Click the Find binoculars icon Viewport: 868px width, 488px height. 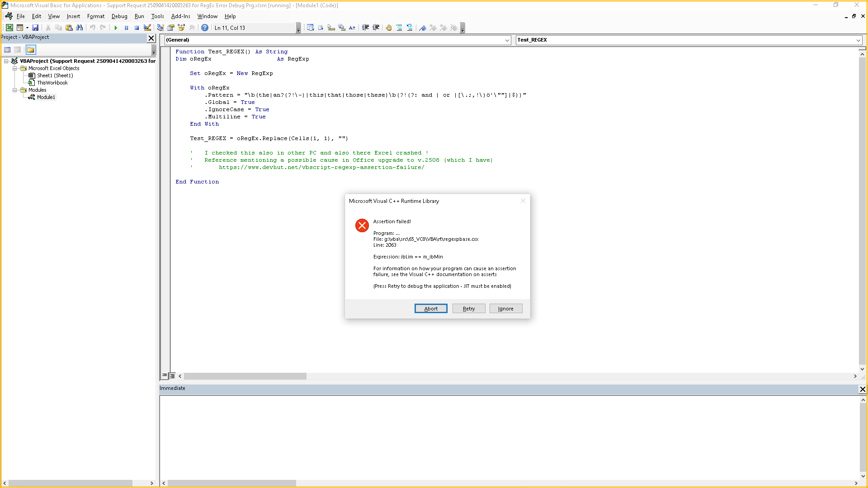pyautogui.click(x=80, y=28)
